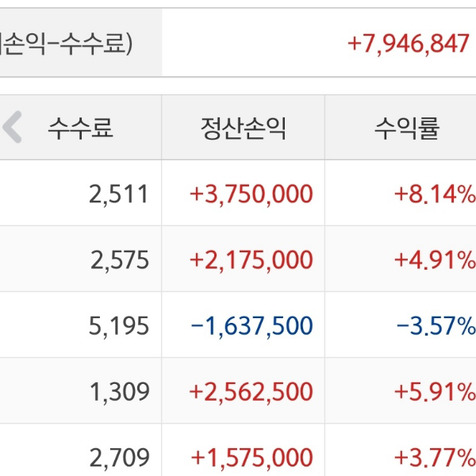Click the +3,750,000 profit cell
Image resolution: width=476 pixels, height=476 pixels.
click(251, 194)
